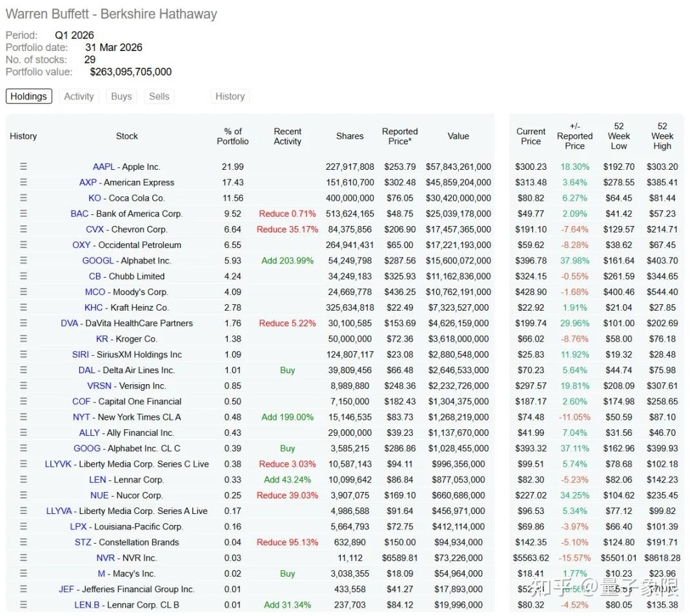
Task: Open history icon for LLYVK row
Action: tap(24, 464)
